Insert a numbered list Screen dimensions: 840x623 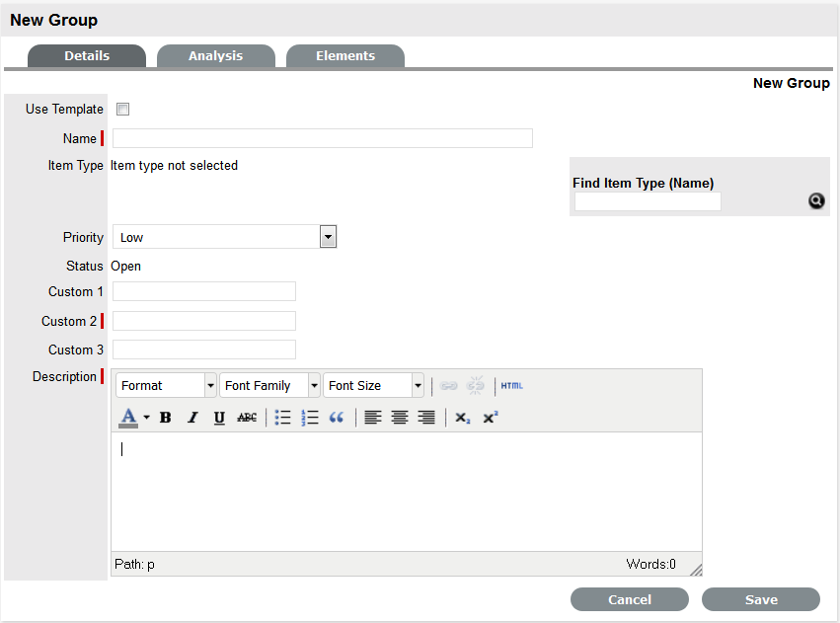tap(310, 418)
